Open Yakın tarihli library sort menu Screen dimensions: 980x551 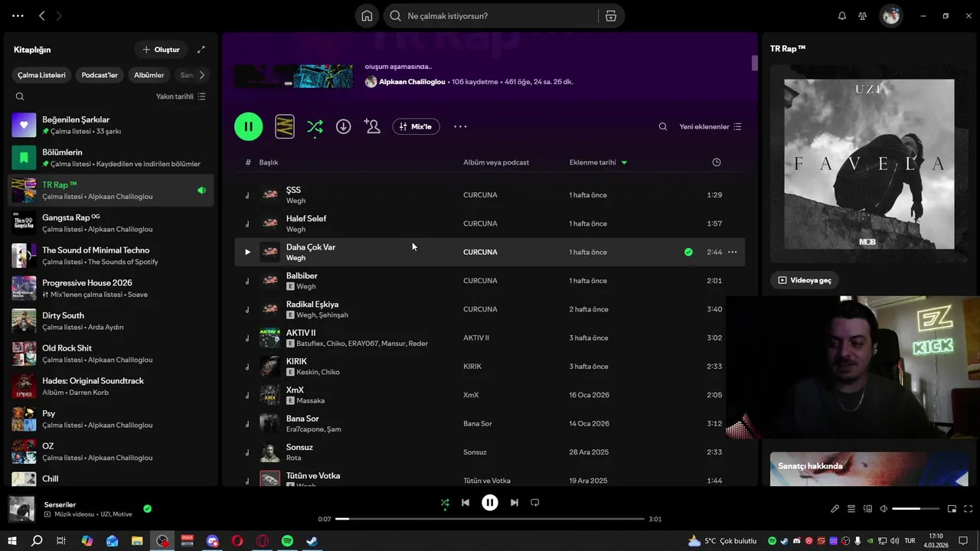click(x=181, y=96)
